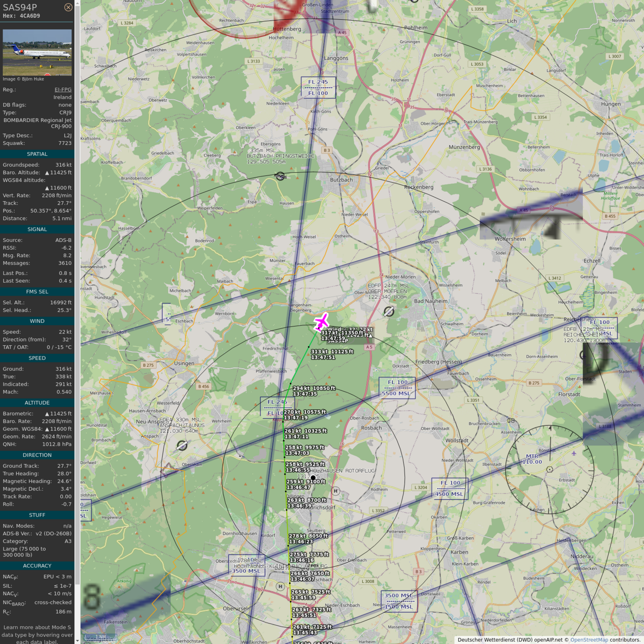The width and height of the screenshot is (644, 644).
Task: Click the sidebar scrollbar down arrow
Action: point(77,641)
